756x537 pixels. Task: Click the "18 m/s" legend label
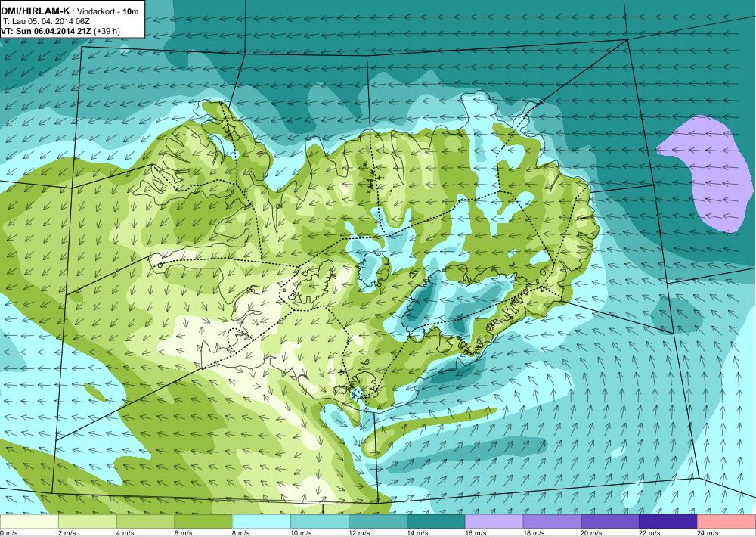pyautogui.click(x=534, y=533)
